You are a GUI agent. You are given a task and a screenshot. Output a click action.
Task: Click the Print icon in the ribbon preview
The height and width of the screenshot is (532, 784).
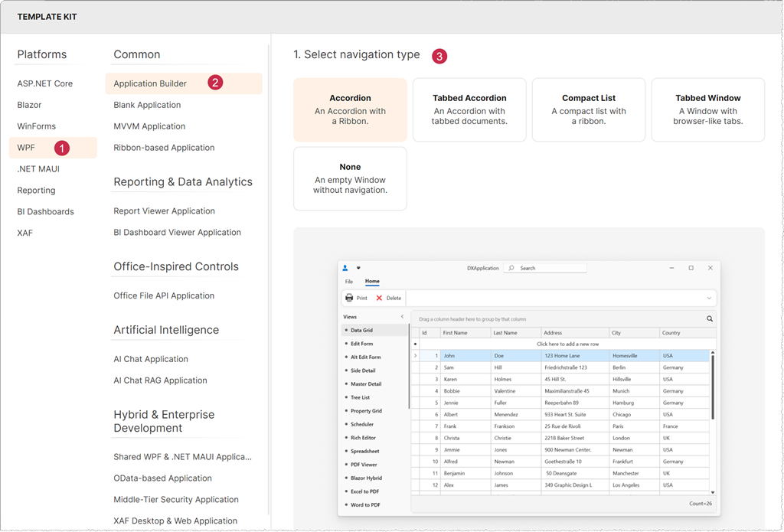[x=350, y=297]
